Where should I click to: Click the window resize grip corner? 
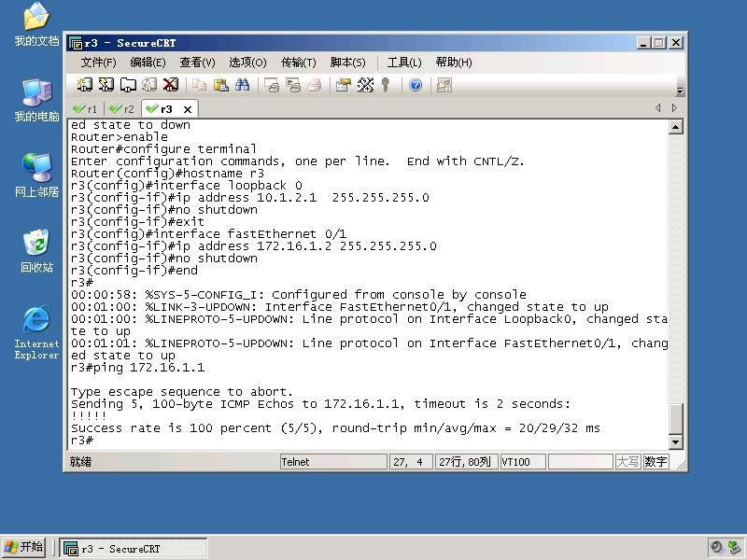(681, 465)
